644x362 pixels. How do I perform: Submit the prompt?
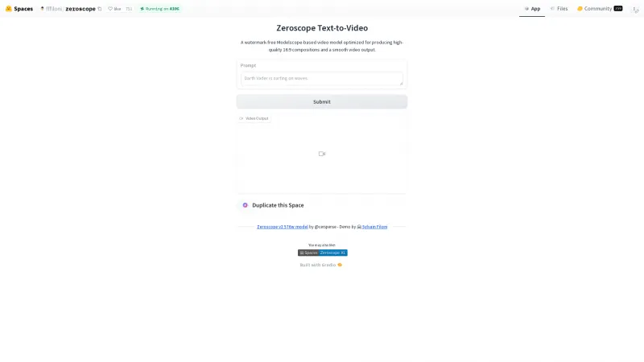tap(321, 102)
